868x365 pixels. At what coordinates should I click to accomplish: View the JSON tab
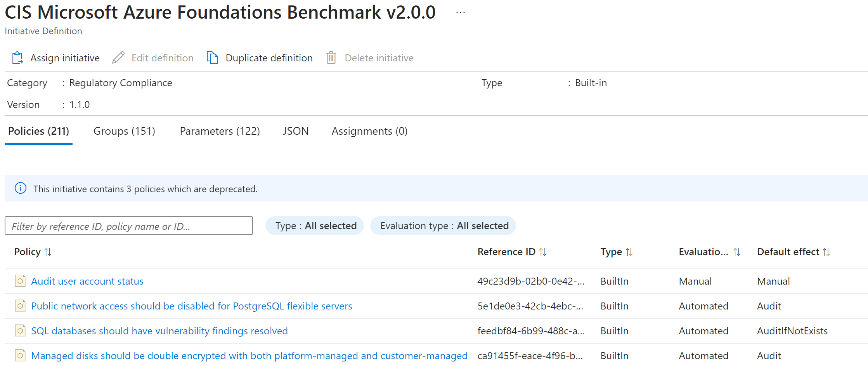(295, 131)
